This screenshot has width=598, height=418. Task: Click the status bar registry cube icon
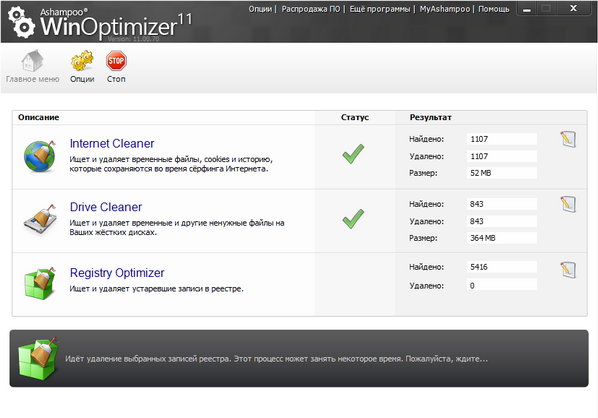(38, 359)
